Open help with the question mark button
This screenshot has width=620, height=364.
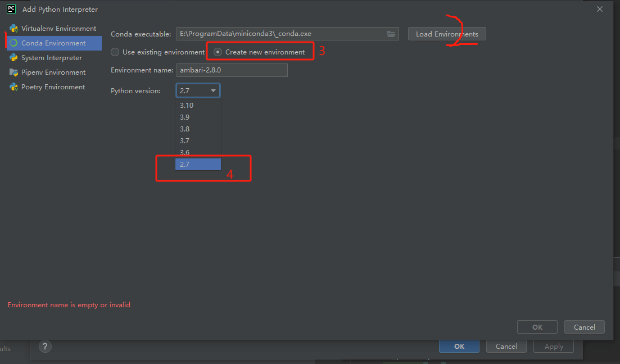tap(45, 347)
